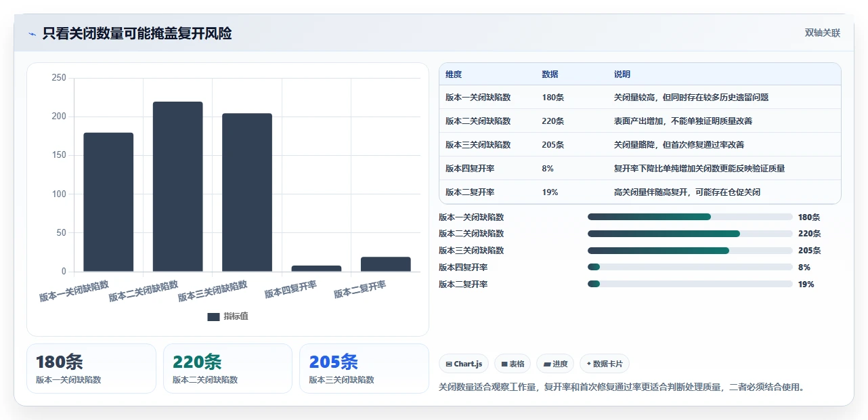Click the x-axis label 版本四复开率
Screen dimensions: 868x420
(x=290, y=290)
